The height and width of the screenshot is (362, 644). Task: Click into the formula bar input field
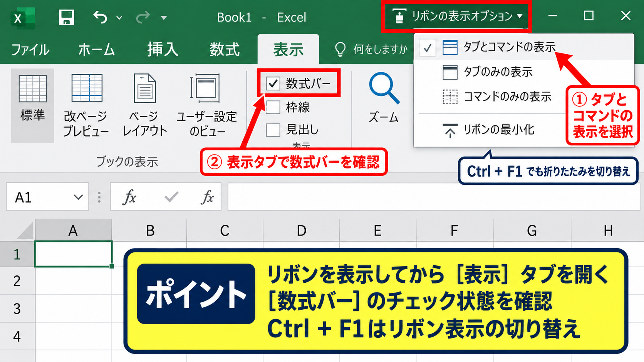pyautogui.click(x=434, y=197)
